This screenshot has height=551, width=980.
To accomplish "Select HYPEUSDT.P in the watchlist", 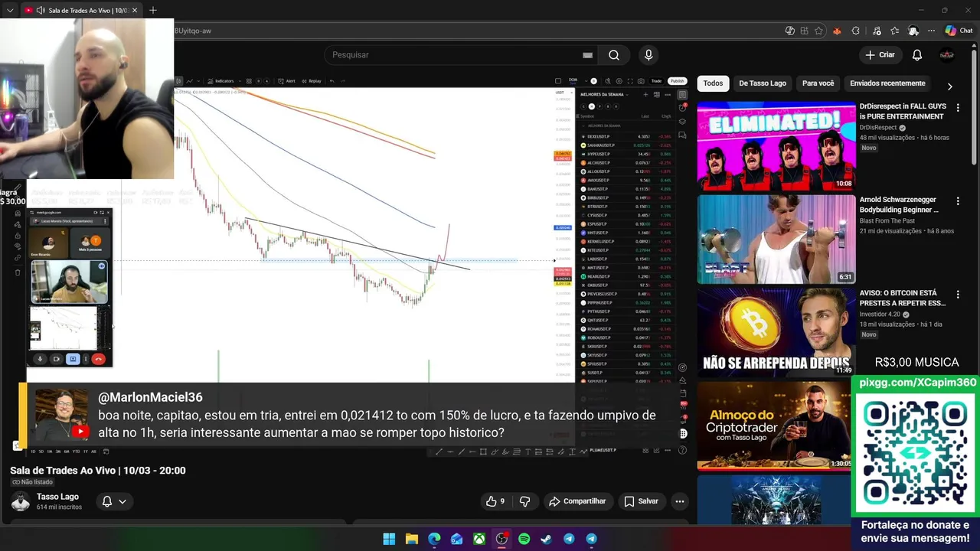I will point(626,154).
